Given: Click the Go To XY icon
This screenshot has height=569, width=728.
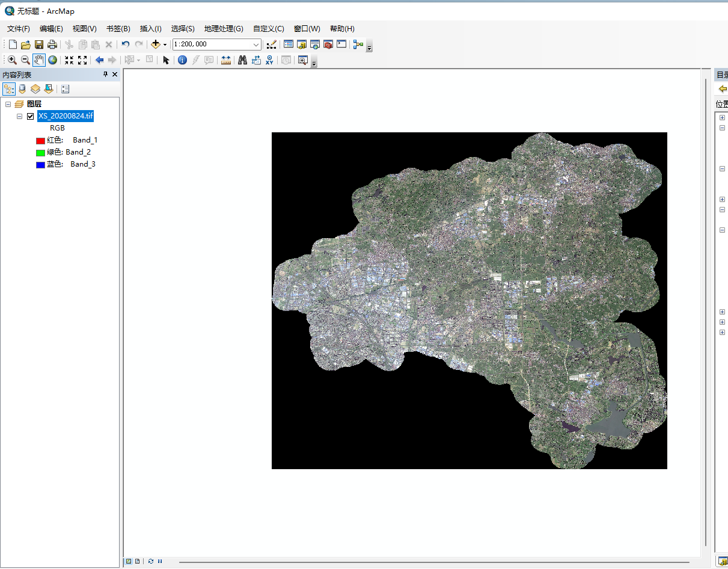Looking at the screenshot, I should [269, 60].
